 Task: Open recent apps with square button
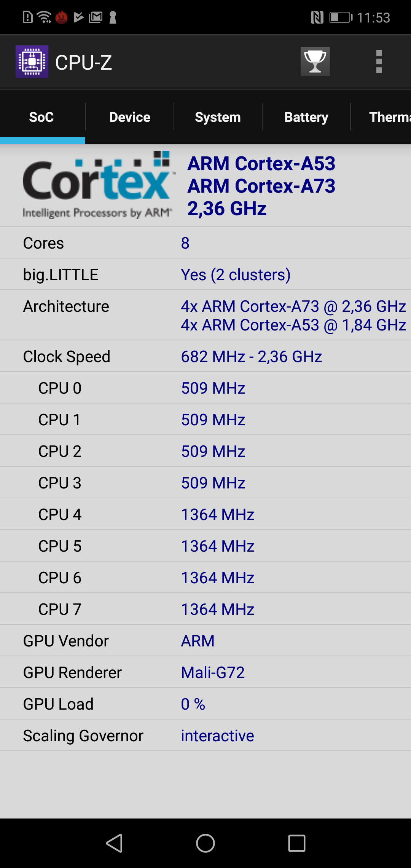[297, 843]
